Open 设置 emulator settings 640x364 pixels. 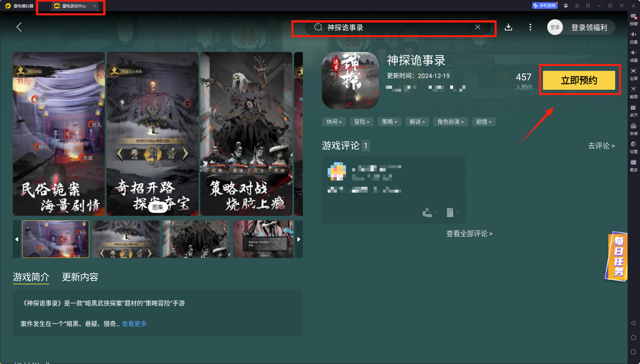point(633,147)
